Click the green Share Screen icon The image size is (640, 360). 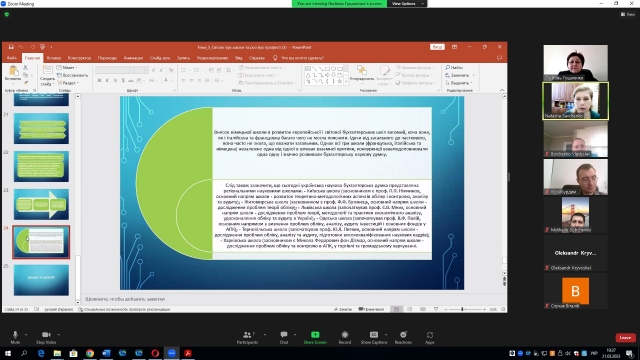315,335
